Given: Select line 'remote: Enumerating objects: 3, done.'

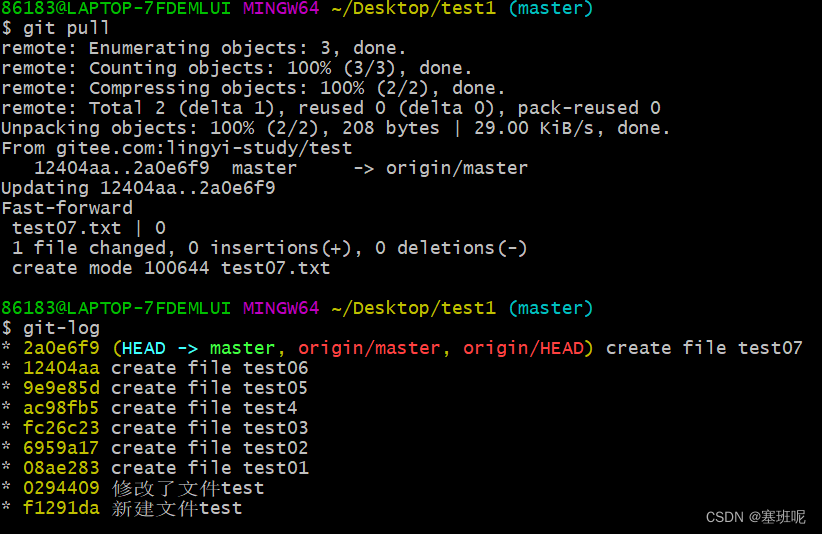Looking at the screenshot, I should pyautogui.click(x=203, y=48).
